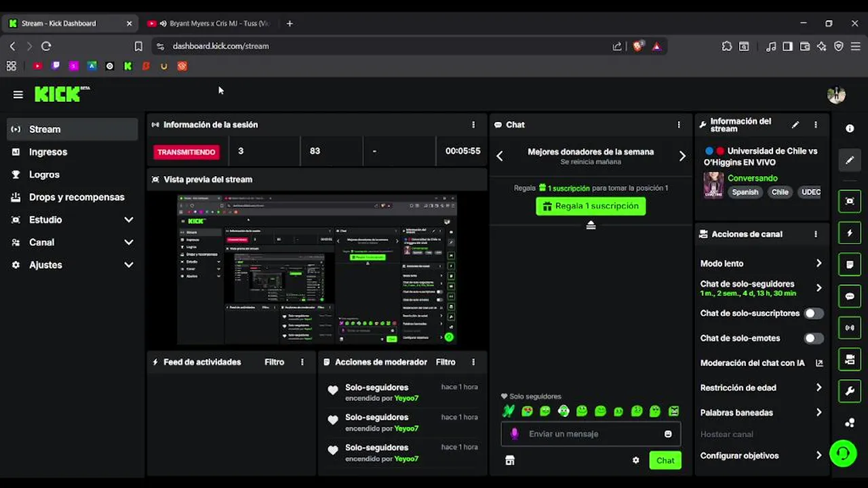The width and height of the screenshot is (868, 488).
Task: Click the three-dots cluster icon in the right sidebar
Action: 850,423
